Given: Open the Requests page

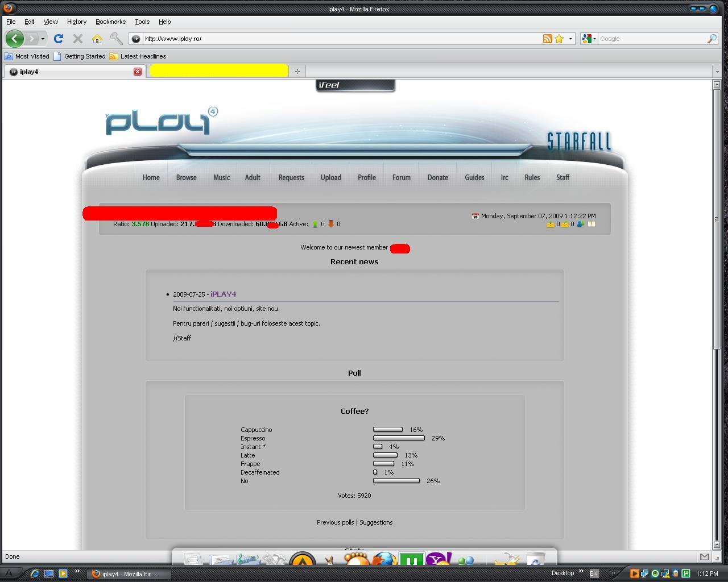Looking at the screenshot, I should tap(291, 177).
